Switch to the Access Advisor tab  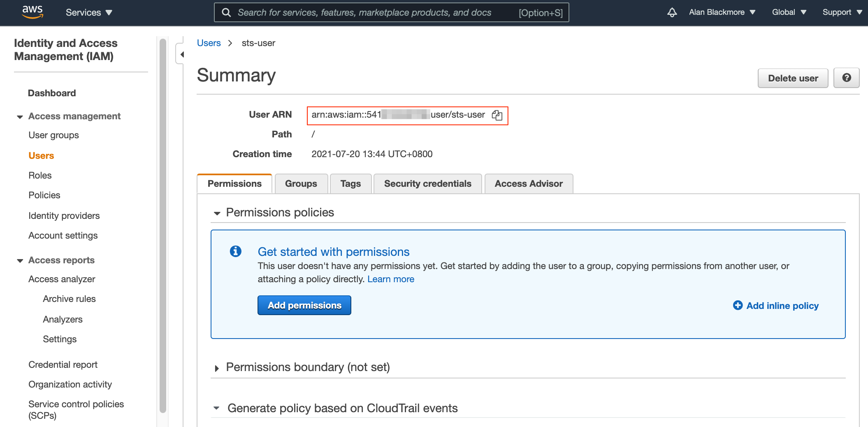529,183
